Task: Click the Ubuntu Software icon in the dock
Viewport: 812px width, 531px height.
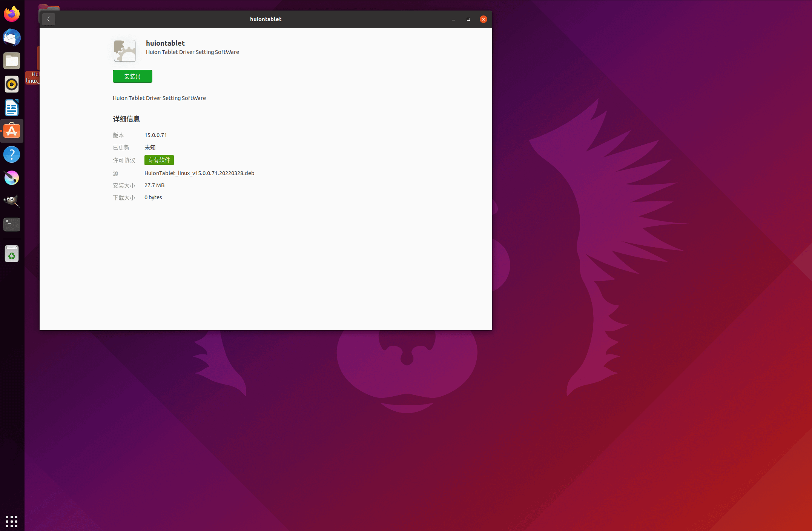Action: [x=12, y=131]
